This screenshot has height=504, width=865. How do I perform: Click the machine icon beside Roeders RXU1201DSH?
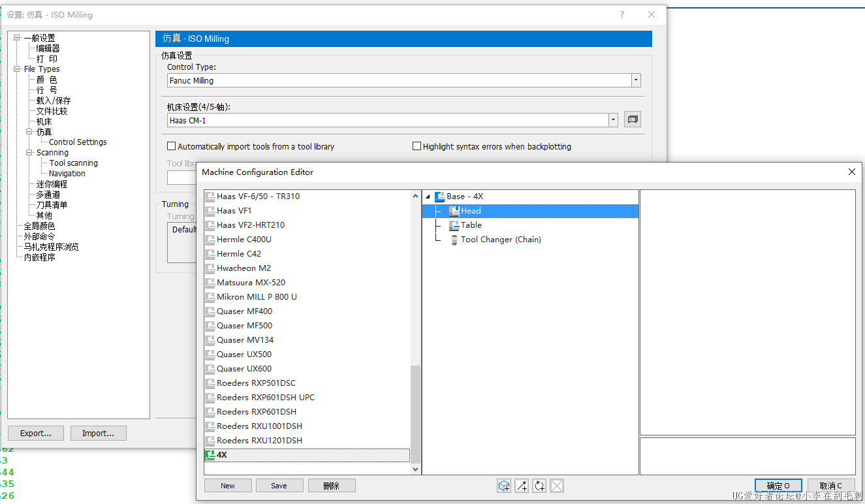[210, 441]
